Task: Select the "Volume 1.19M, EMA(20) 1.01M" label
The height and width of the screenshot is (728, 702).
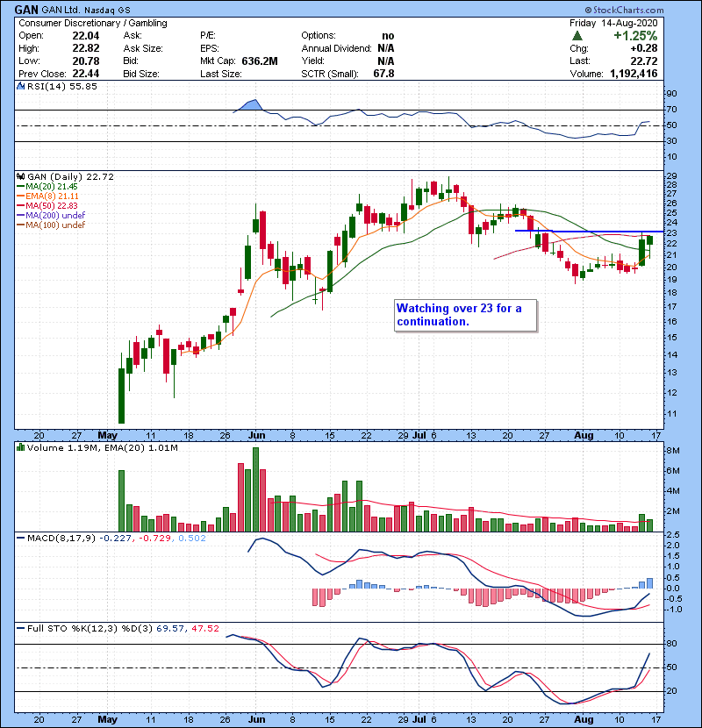Action: click(x=102, y=448)
